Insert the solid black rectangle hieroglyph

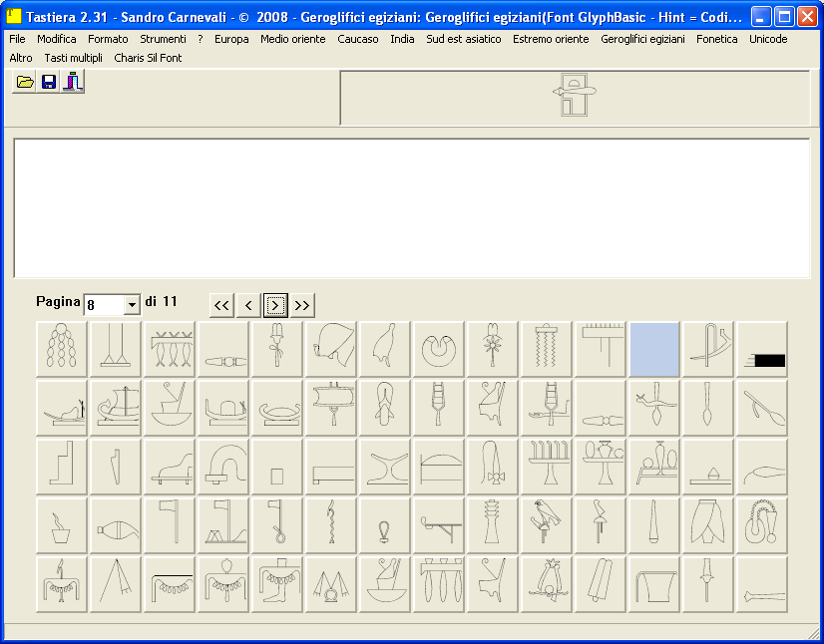(762, 349)
